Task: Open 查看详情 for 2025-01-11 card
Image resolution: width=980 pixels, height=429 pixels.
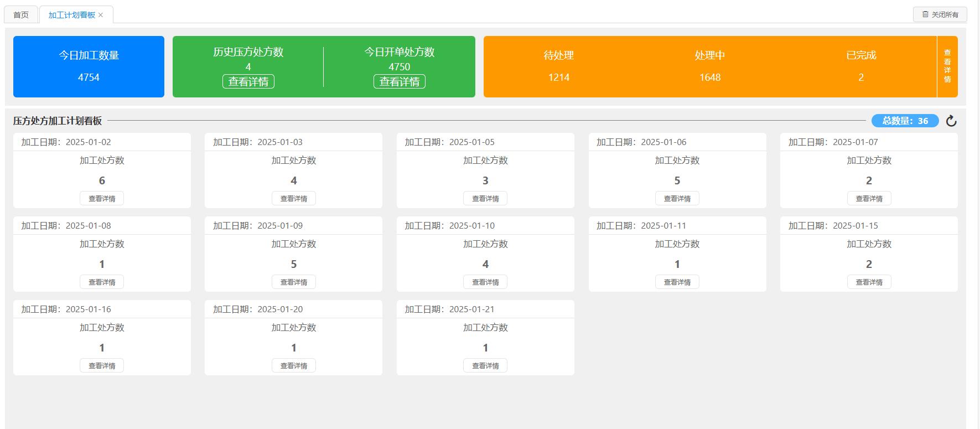Action: (677, 282)
